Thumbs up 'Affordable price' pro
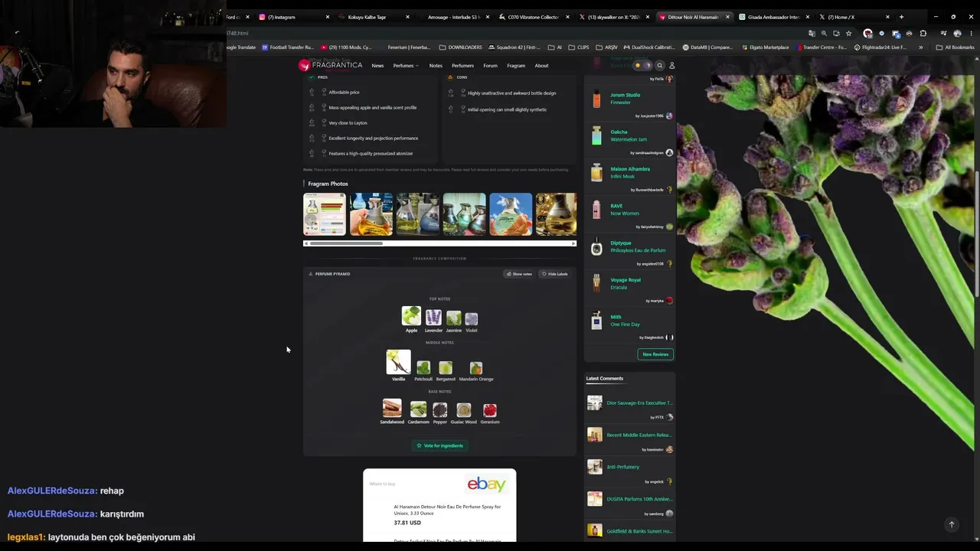Image resolution: width=980 pixels, height=551 pixels. click(x=312, y=90)
